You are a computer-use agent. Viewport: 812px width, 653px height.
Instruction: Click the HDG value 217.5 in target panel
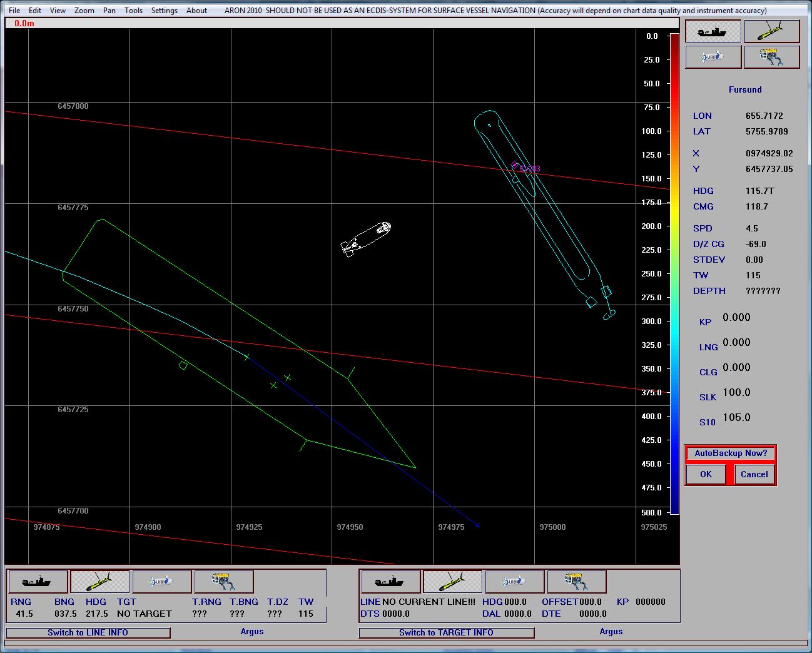click(97, 614)
